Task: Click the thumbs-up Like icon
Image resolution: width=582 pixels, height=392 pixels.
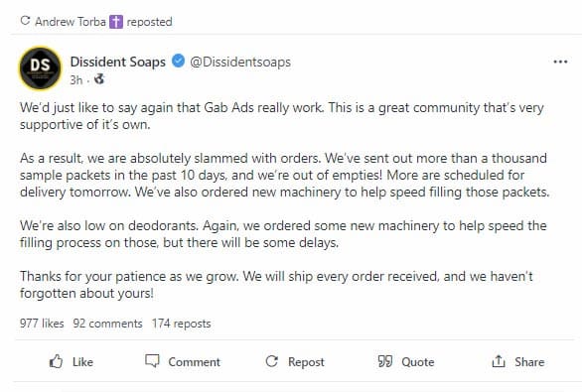Action: pos(56,361)
